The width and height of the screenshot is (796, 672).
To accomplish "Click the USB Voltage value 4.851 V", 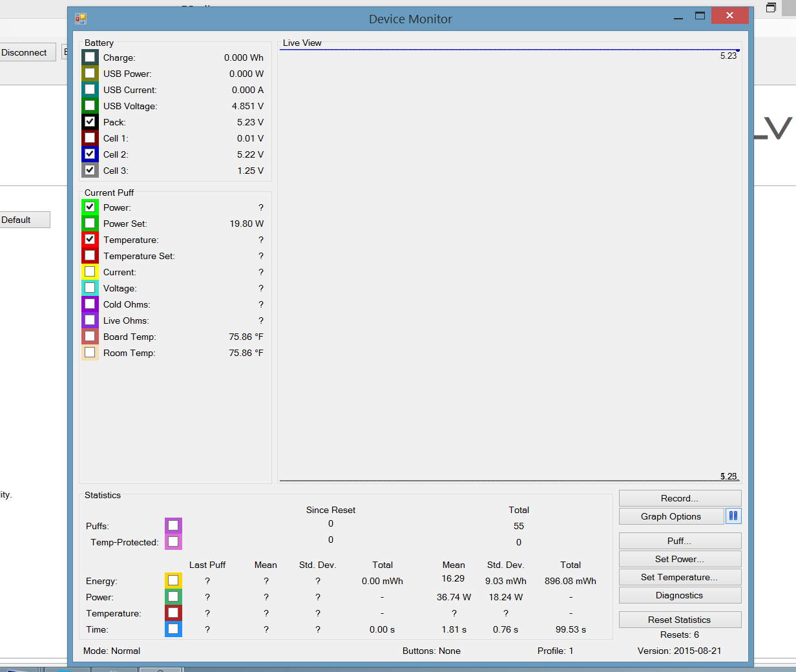I will [x=247, y=106].
